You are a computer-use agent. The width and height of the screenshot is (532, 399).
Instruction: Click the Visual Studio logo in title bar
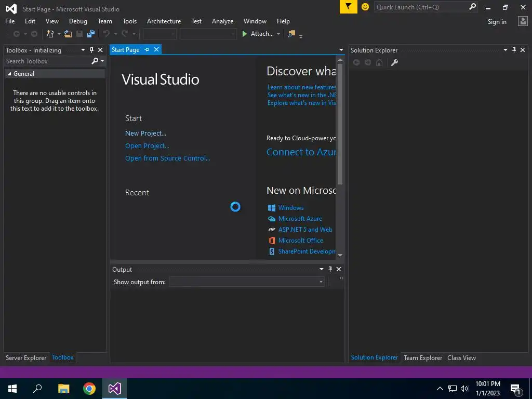click(x=11, y=9)
